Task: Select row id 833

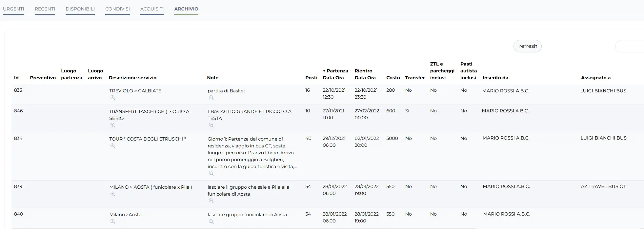Action: click(x=18, y=90)
